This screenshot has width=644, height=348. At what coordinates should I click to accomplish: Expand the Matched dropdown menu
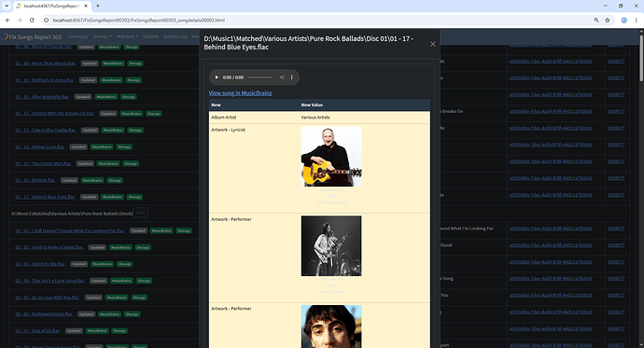tap(127, 36)
